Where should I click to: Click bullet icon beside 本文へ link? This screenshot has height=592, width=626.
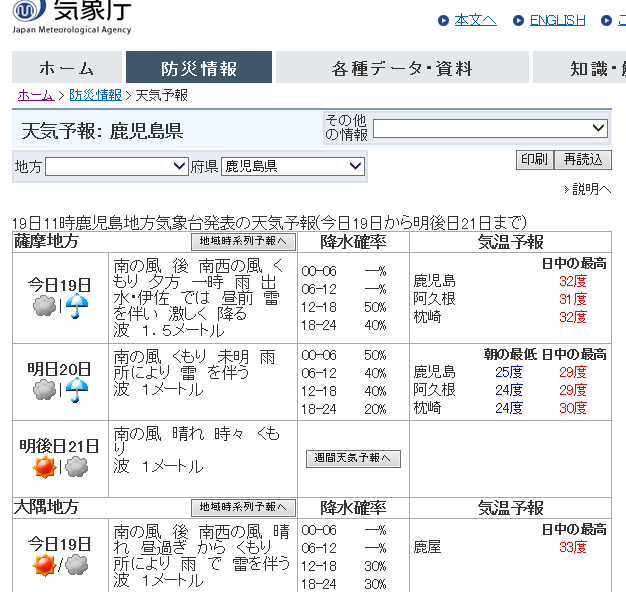pyautogui.click(x=443, y=20)
